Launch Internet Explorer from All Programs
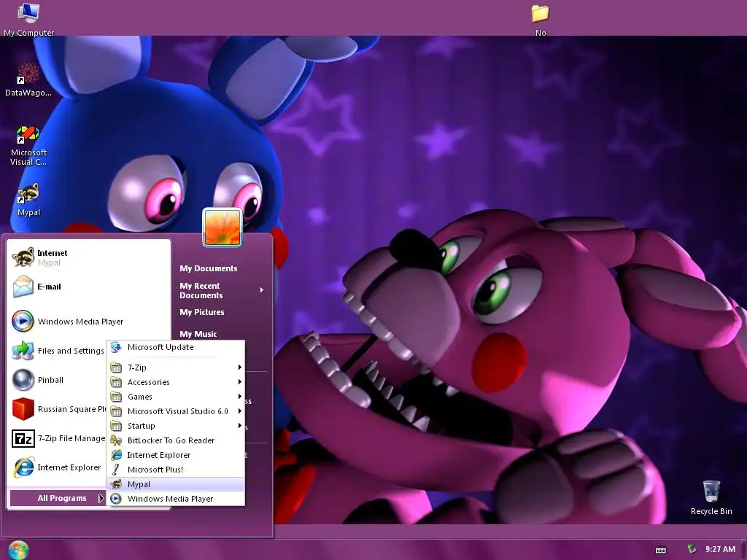This screenshot has width=747, height=560. 175,455
